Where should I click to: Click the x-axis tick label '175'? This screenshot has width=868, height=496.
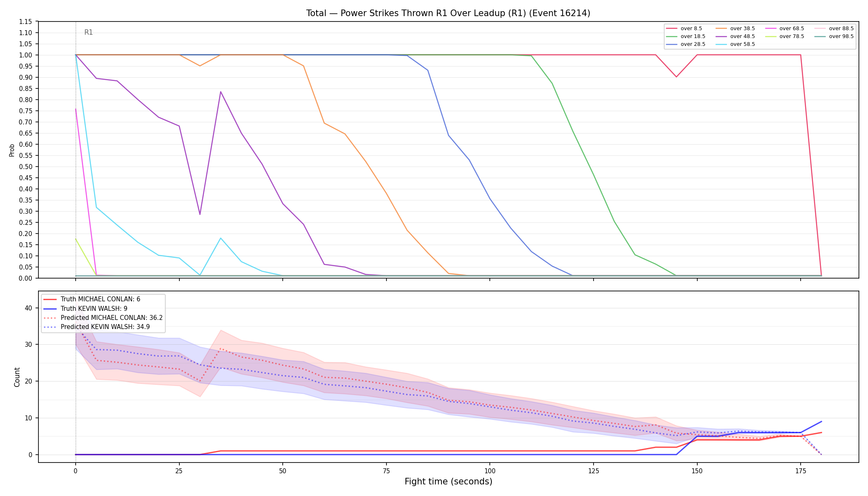click(x=801, y=470)
